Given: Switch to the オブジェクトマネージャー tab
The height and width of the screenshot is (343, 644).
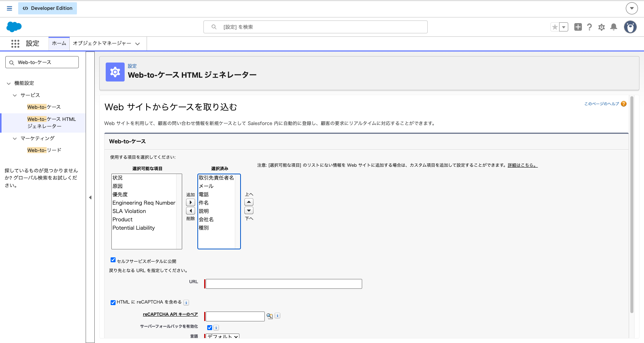Looking at the screenshot, I should [x=102, y=44].
